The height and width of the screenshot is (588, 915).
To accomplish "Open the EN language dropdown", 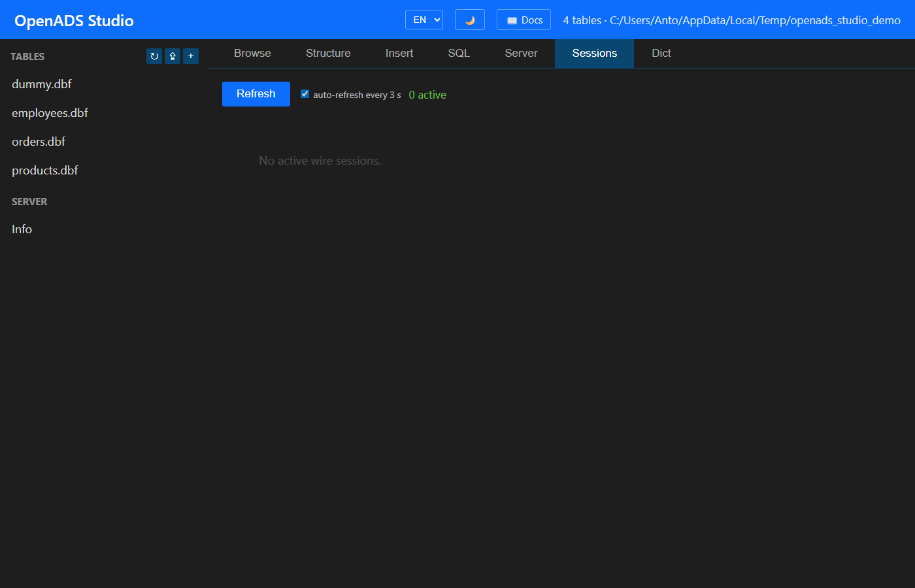I will (x=424, y=20).
